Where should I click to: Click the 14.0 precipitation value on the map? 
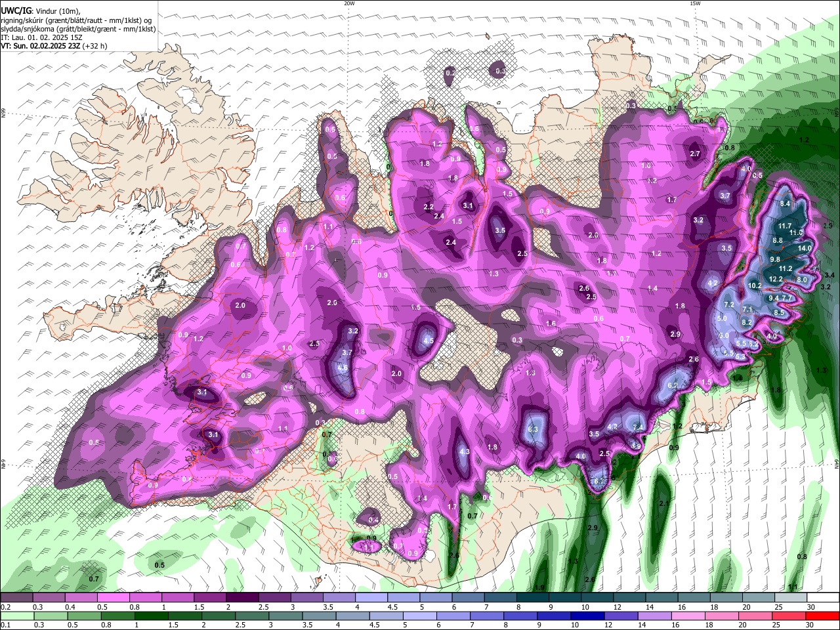805,249
